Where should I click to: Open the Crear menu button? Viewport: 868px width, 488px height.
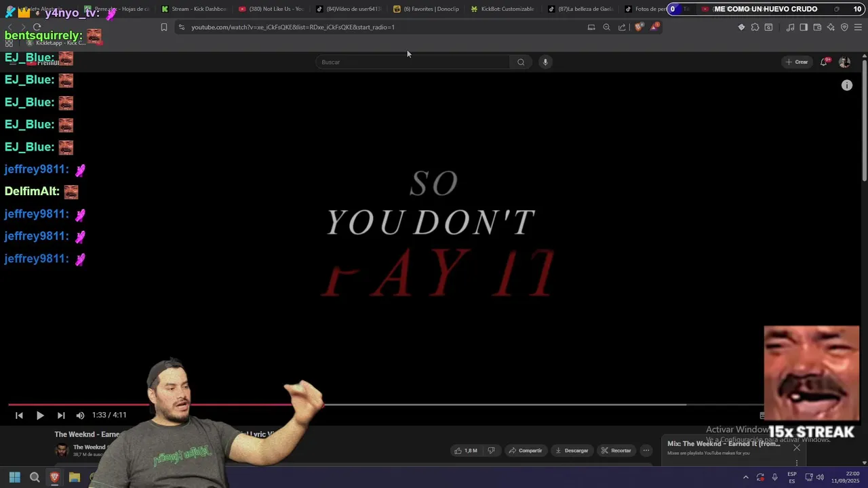797,62
